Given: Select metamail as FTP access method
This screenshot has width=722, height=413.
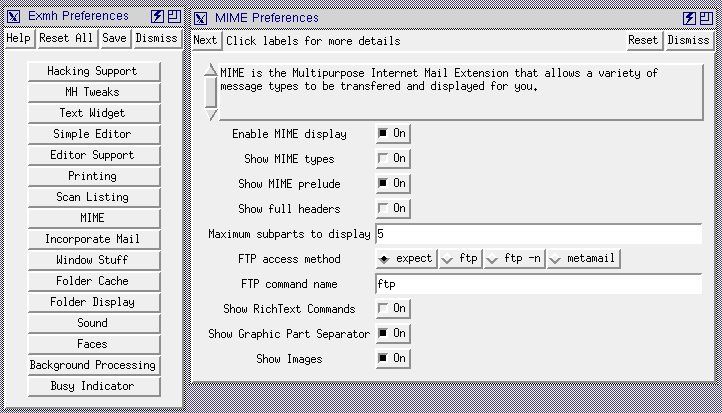Looking at the screenshot, I should [583, 259].
